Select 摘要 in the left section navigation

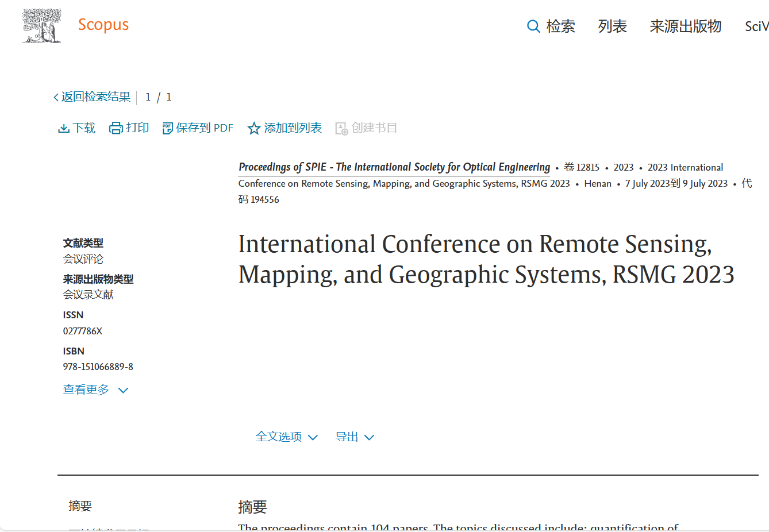coord(80,506)
